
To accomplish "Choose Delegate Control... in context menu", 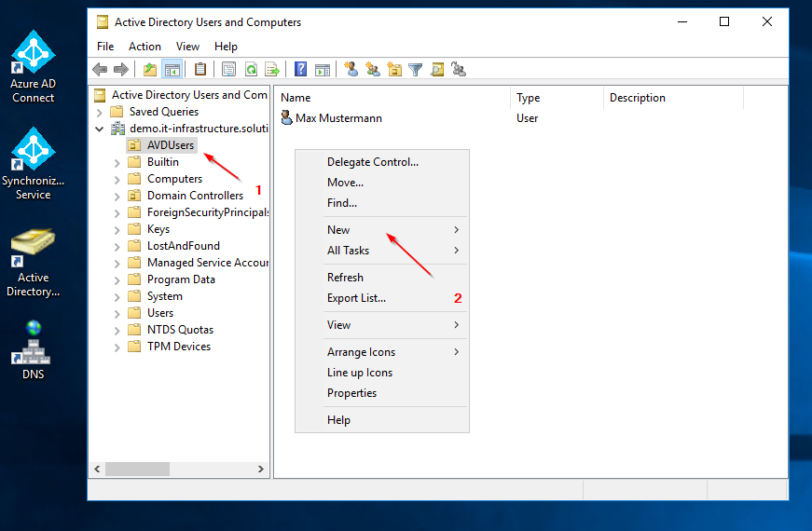I will pos(382,162).
